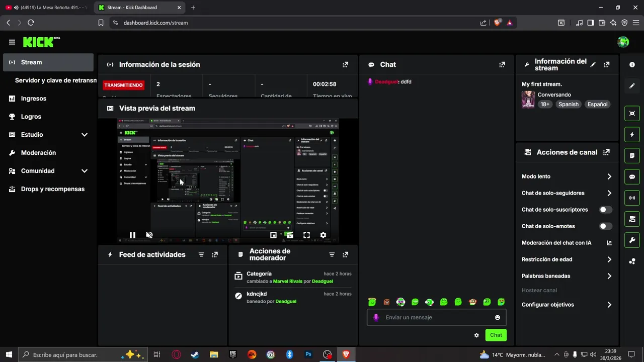The height and width of the screenshot is (362, 644).
Task: Expand the Estudio sidebar section
Action: pyautogui.click(x=85, y=135)
